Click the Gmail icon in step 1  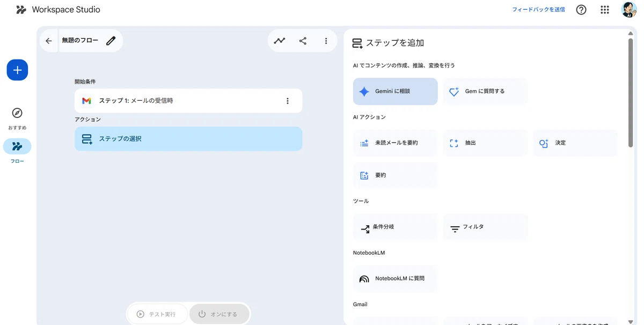click(x=86, y=101)
